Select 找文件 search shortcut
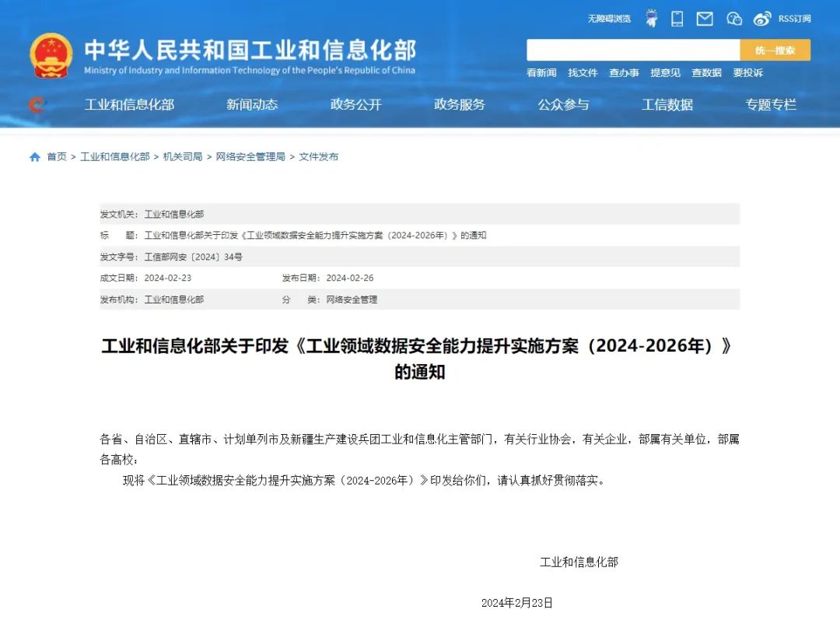Viewport: 840px width, 620px height. click(583, 72)
